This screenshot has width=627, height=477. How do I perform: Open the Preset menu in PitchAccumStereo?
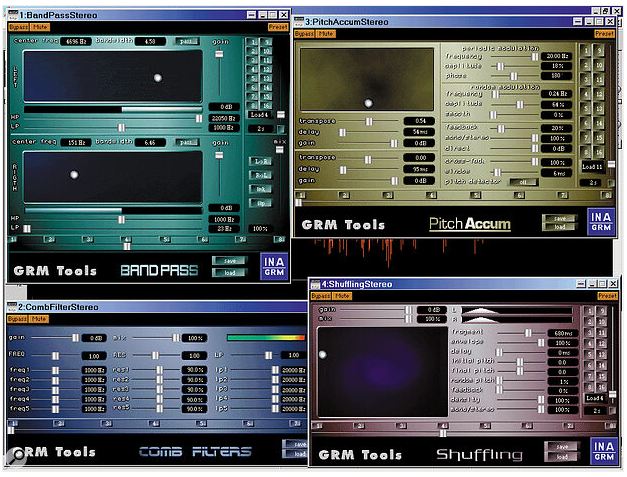tap(604, 34)
